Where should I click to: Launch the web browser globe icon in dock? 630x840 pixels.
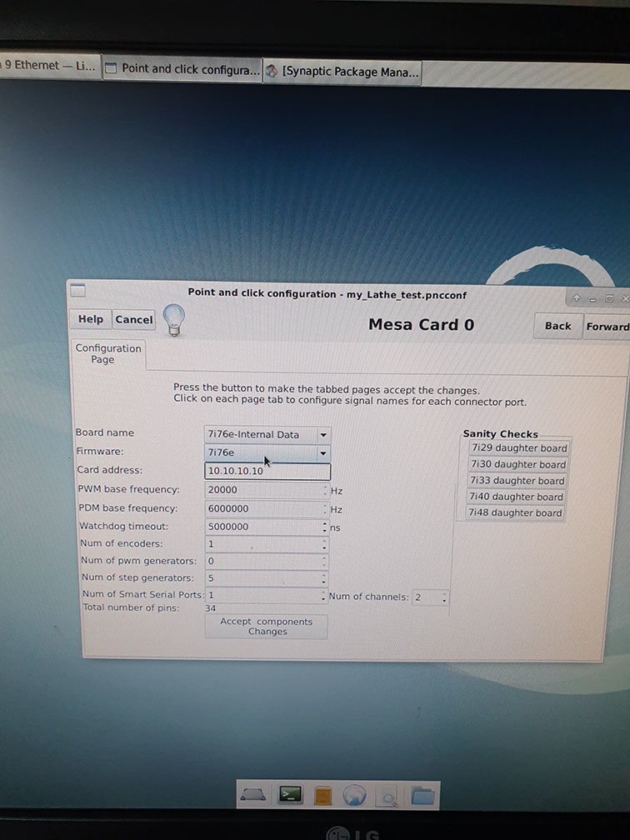coord(354,796)
